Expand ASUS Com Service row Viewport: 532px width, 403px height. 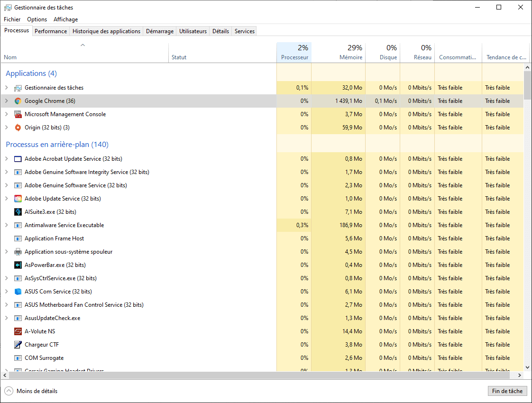point(7,292)
